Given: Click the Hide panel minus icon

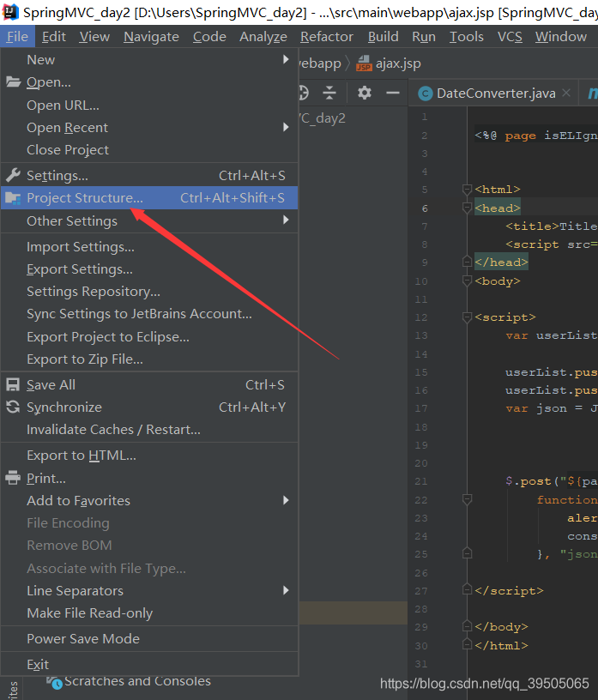Looking at the screenshot, I should pos(393,93).
